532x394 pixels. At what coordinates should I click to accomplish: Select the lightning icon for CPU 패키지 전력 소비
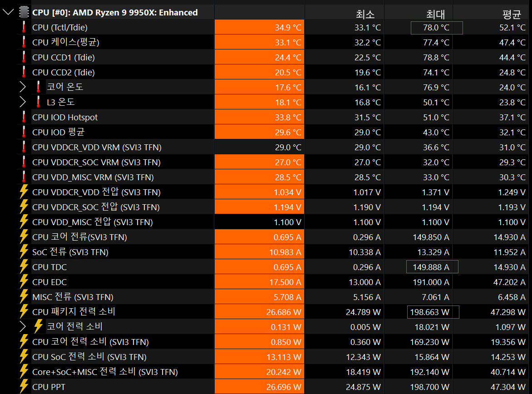click(24, 312)
